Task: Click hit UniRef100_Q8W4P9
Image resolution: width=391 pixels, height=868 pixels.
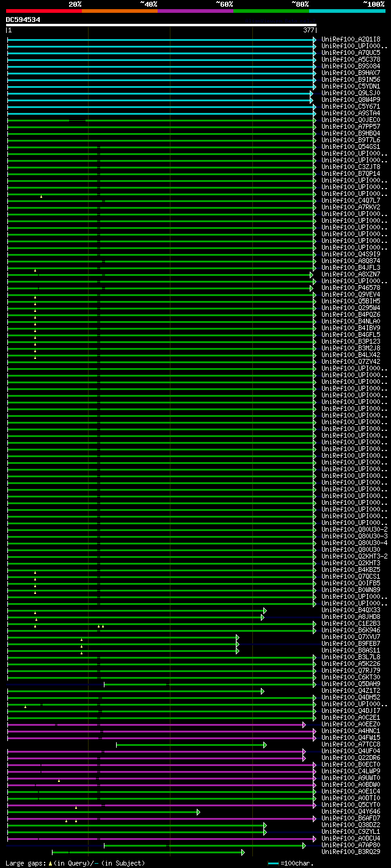Action: (x=351, y=99)
